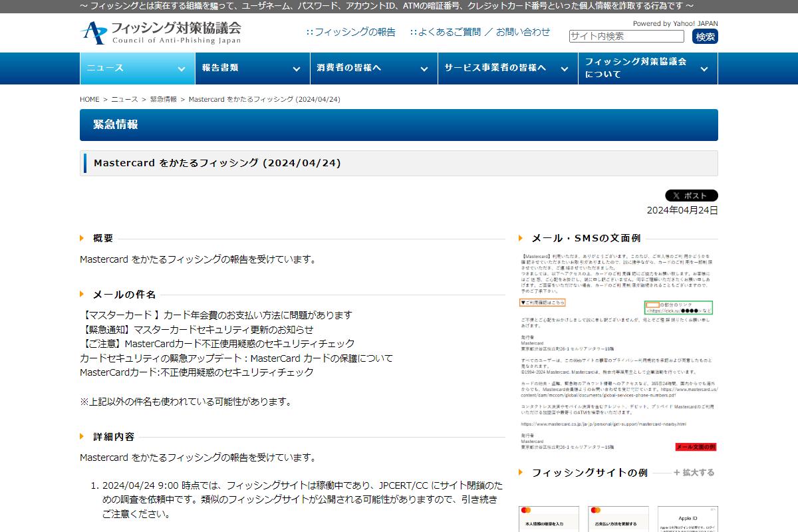This screenshot has height=532, width=798.
Task: Open ニュース breadcrumb link
Action: [124, 99]
